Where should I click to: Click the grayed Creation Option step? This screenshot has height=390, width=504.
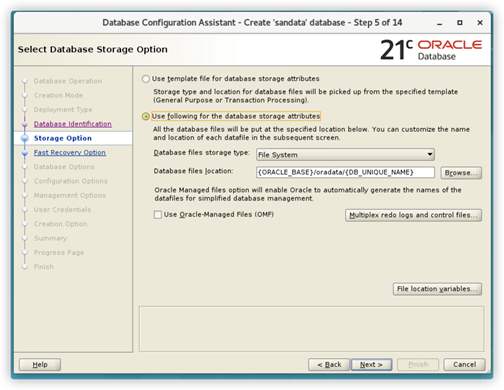tap(60, 224)
